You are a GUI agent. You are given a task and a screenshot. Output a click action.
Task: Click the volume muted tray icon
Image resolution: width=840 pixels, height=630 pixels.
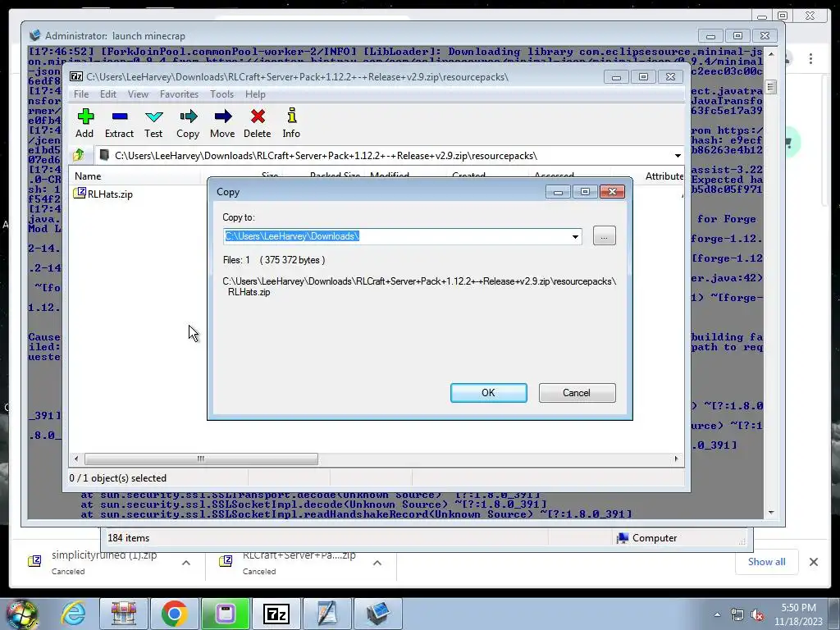tap(757, 615)
